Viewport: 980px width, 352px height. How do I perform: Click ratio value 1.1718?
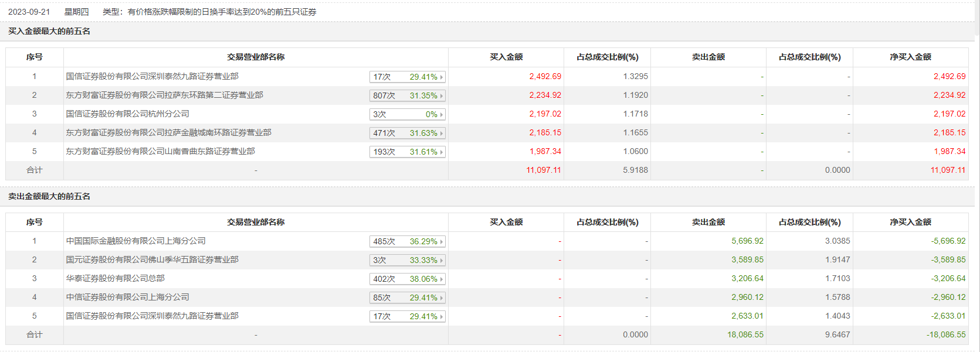635,114
